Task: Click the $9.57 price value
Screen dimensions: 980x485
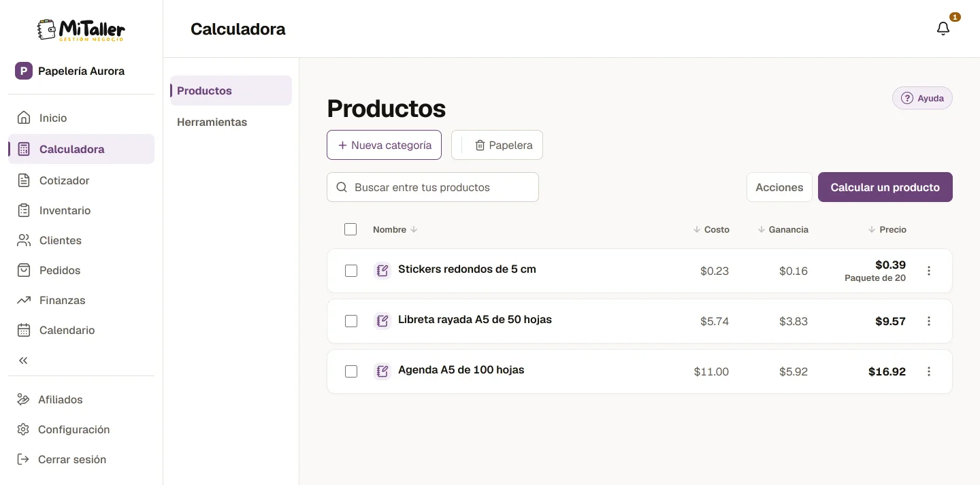Action: [x=890, y=321]
